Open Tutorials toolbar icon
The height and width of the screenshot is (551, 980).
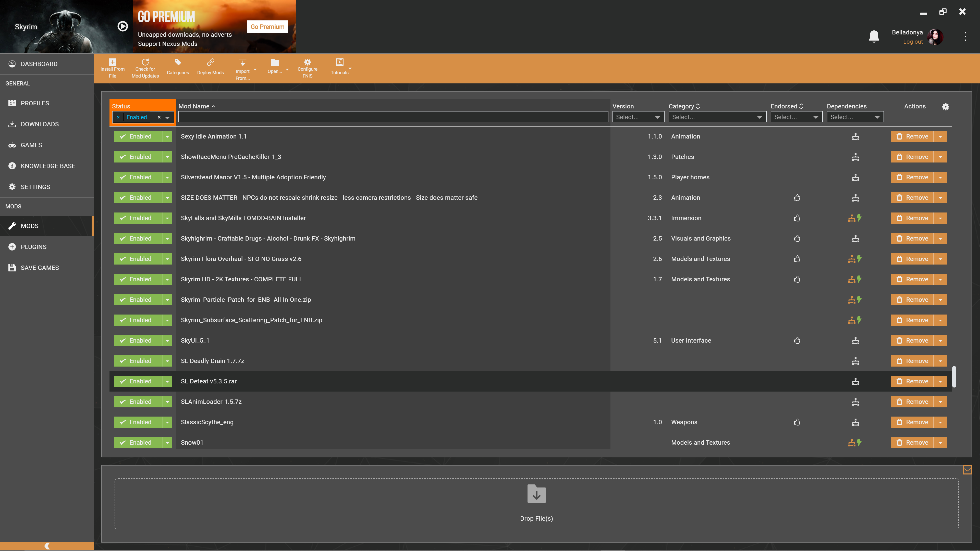click(x=339, y=62)
